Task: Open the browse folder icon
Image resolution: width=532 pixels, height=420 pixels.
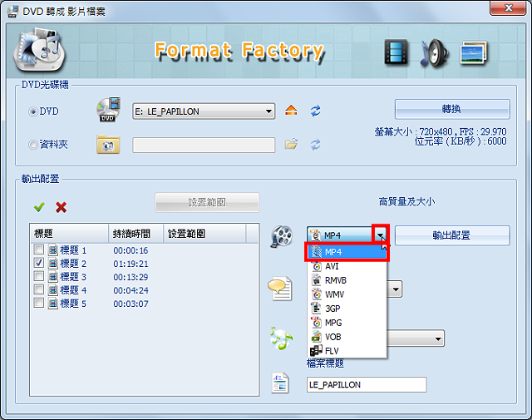Action: click(x=291, y=144)
